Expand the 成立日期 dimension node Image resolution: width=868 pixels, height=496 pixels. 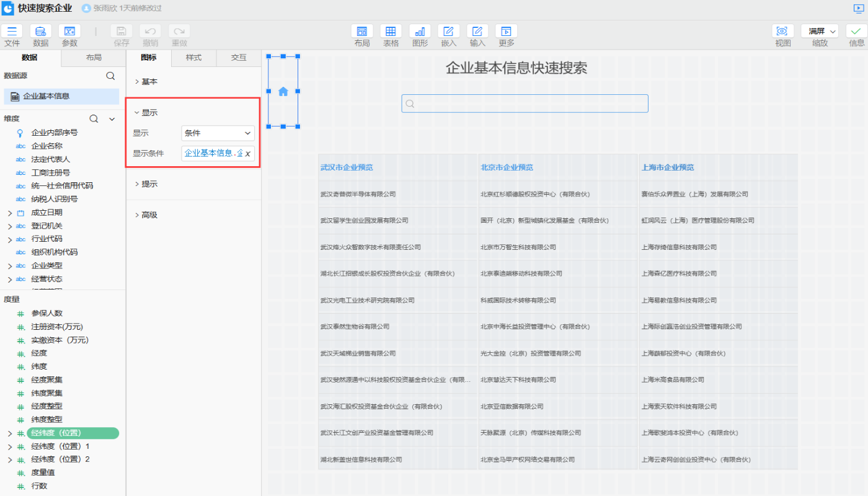[x=9, y=213]
